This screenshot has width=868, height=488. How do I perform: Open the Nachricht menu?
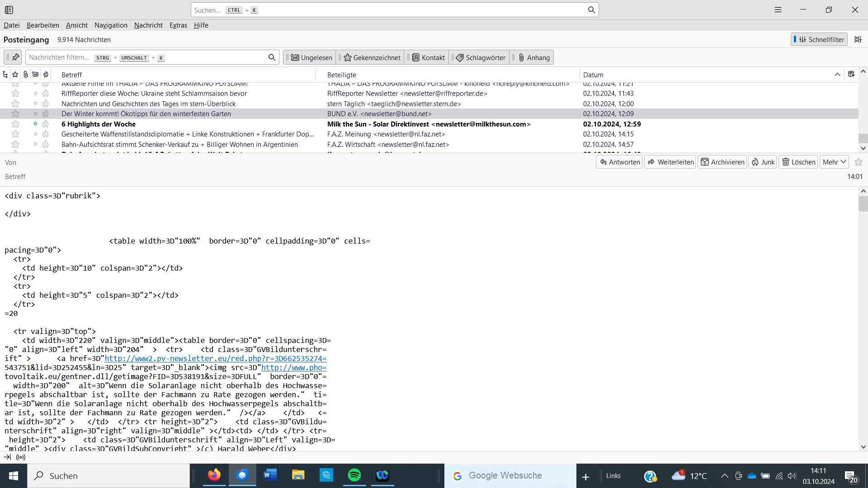tap(148, 25)
